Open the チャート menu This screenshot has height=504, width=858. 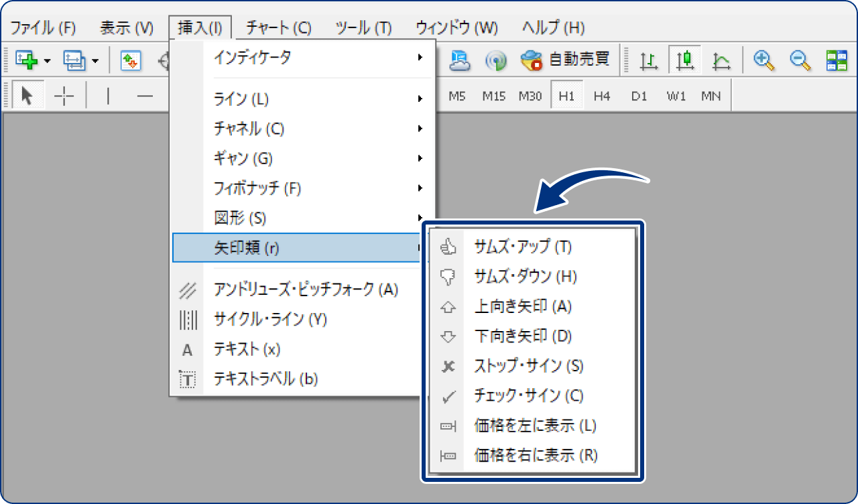pos(277,27)
